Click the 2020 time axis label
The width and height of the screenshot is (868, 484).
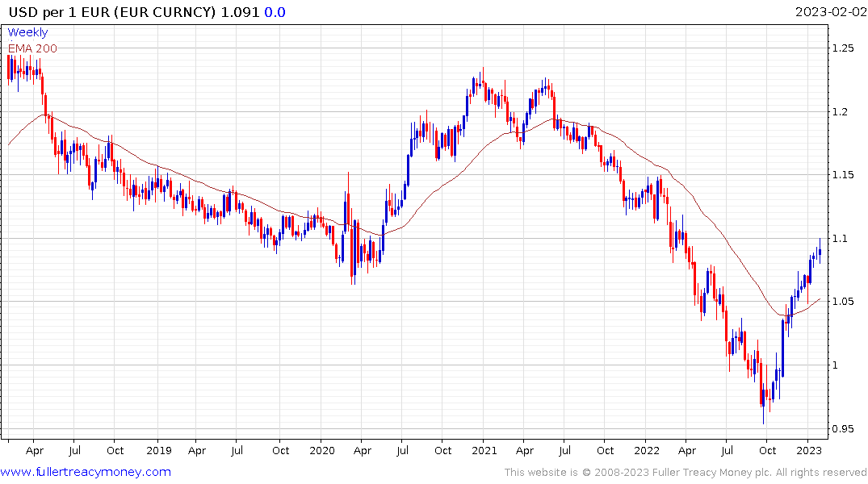click(x=321, y=451)
